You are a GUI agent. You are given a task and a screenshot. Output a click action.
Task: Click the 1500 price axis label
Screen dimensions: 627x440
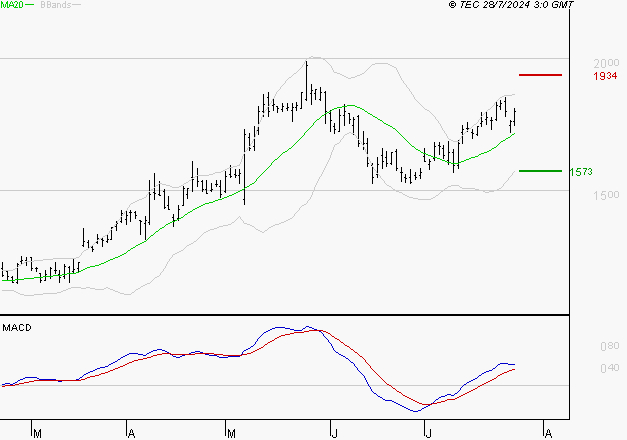pos(606,195)
